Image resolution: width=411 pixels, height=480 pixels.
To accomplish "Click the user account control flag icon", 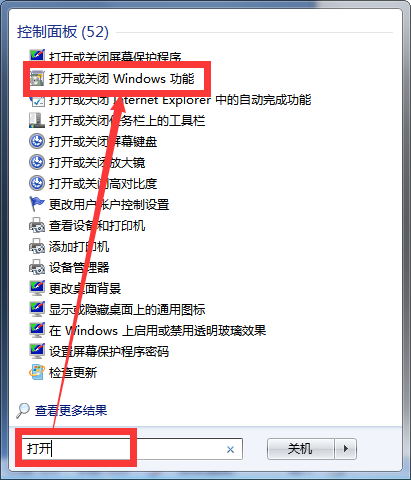I will (37, 204).
